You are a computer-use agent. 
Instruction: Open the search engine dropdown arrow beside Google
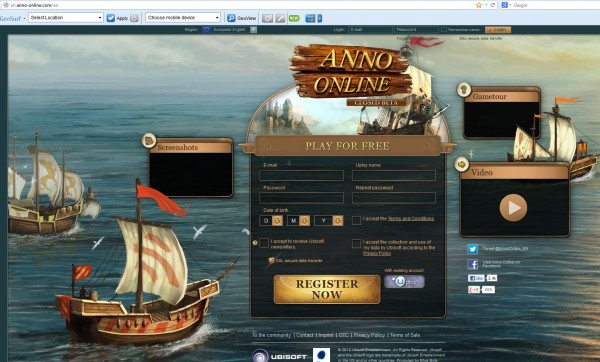(510, 5)
